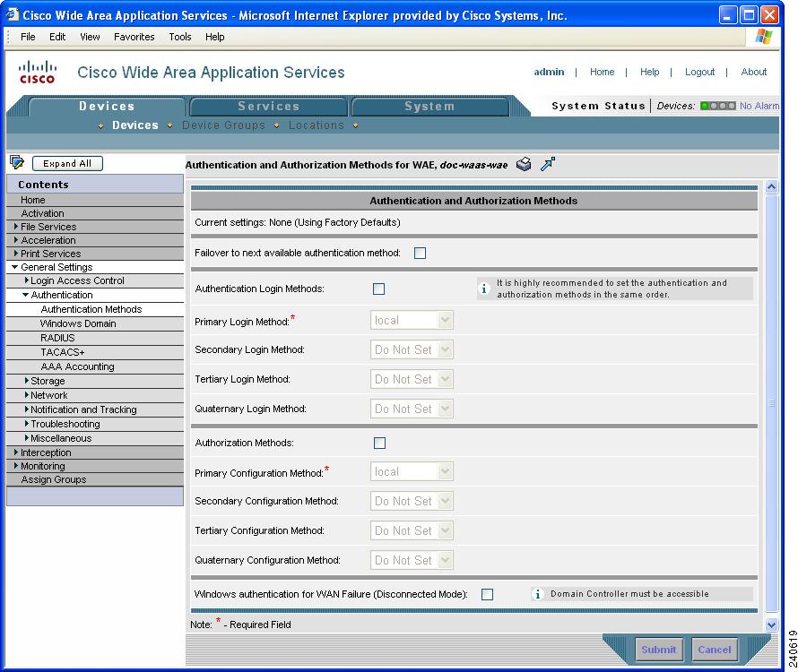Viewport: 798px width, 672px height.
Task: Switch to the Services tab
Action: [x=269, y=107]
